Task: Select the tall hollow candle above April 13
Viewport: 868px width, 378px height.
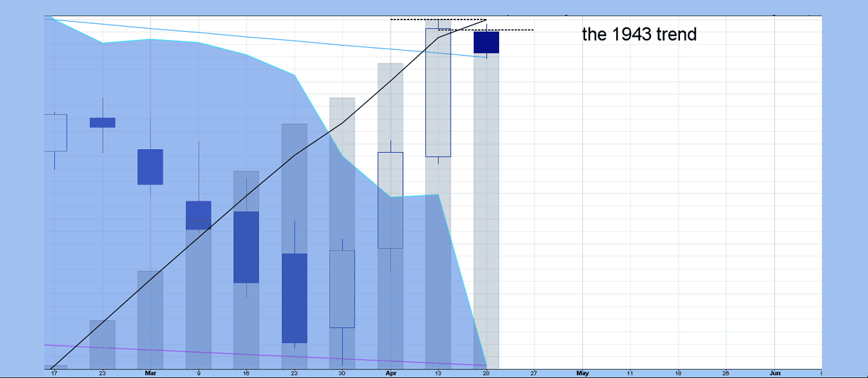Action: click(438, 93)
